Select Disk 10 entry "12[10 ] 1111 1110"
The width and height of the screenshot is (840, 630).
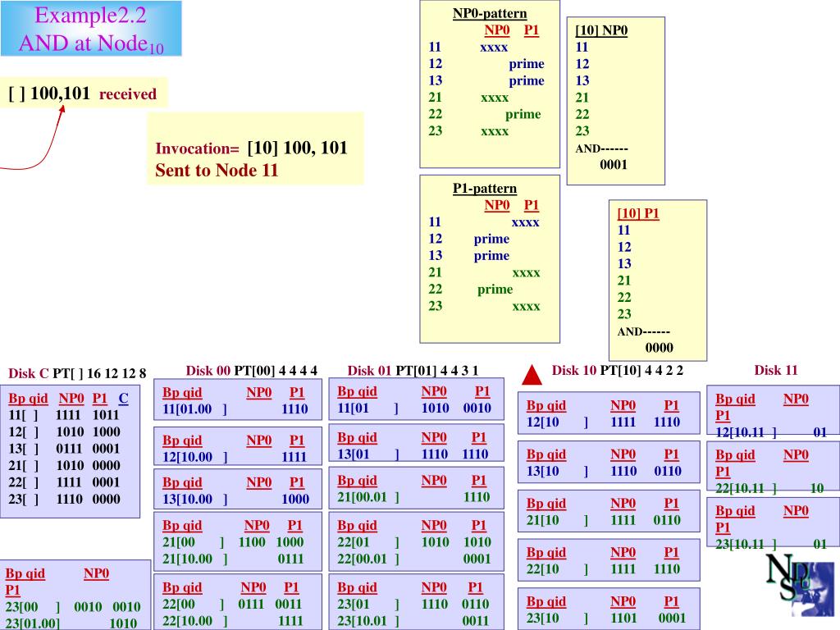[603, 422]
